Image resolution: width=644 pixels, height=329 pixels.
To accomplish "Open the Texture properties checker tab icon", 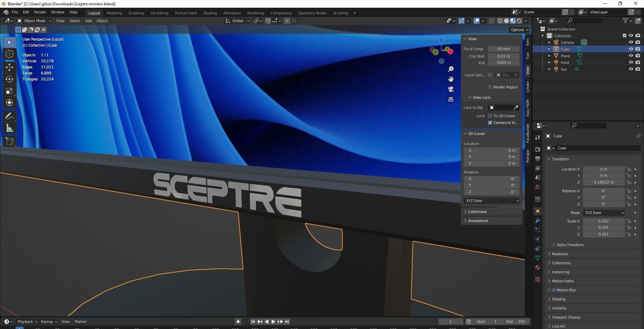I will pos(538,279).
